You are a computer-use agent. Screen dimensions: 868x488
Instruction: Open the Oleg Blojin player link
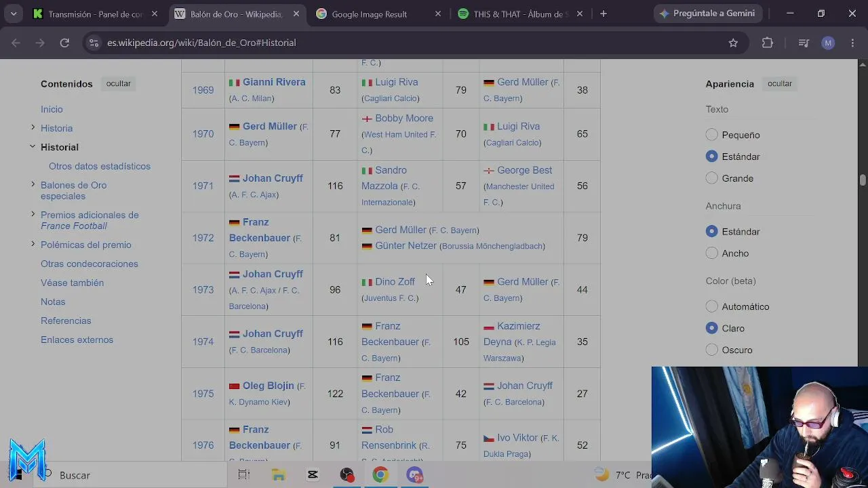[269, 386]
